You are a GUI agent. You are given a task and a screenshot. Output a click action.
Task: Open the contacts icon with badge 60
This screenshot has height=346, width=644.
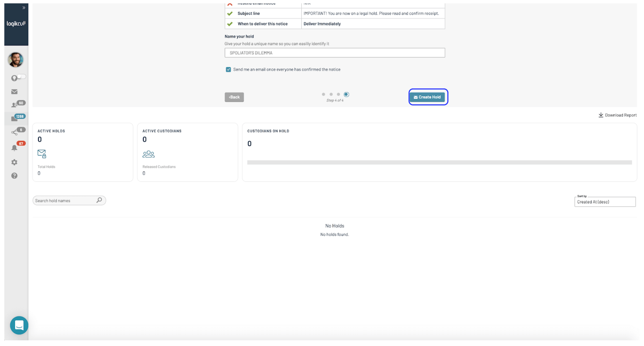pyautogui.click(x=15, y=105)
